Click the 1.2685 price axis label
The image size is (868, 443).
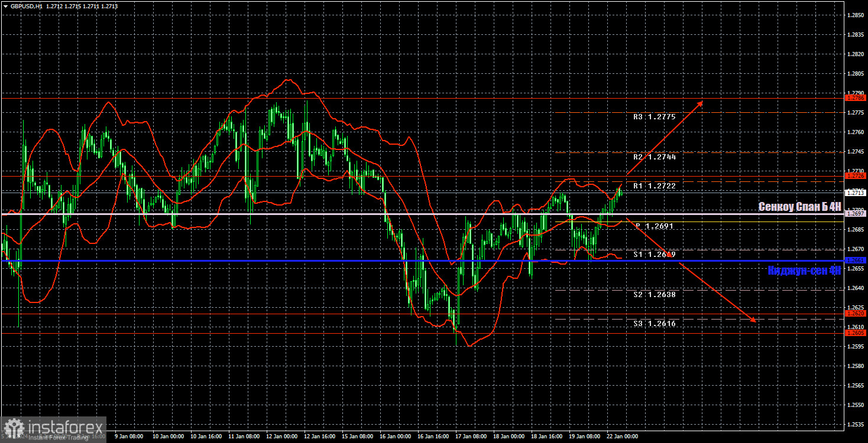856,229
